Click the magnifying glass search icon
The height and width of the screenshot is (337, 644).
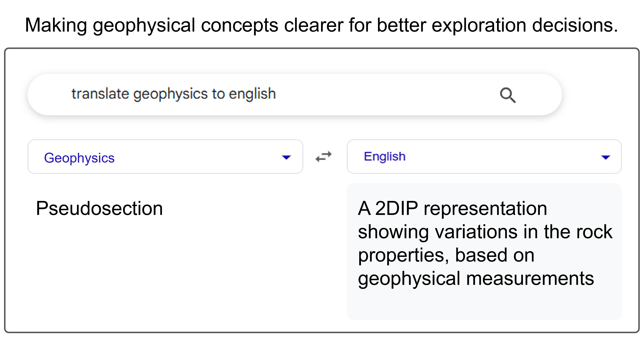coord(507,95)
